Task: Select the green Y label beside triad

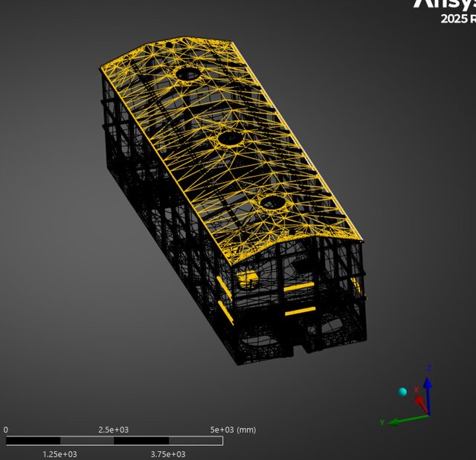Action: (x=382, y=422)
